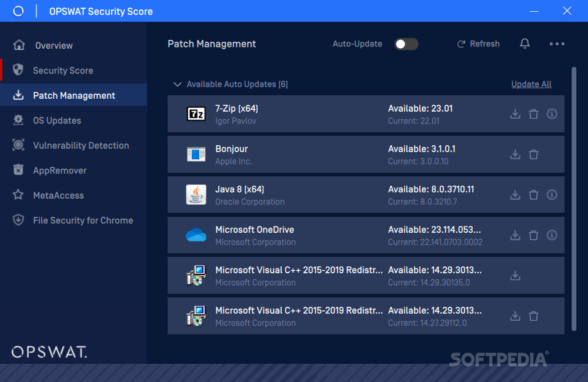Viewport: 588px width, 382px height.
Task: Collapse Available Auto Updates section
Action: [x=178, y=85]
